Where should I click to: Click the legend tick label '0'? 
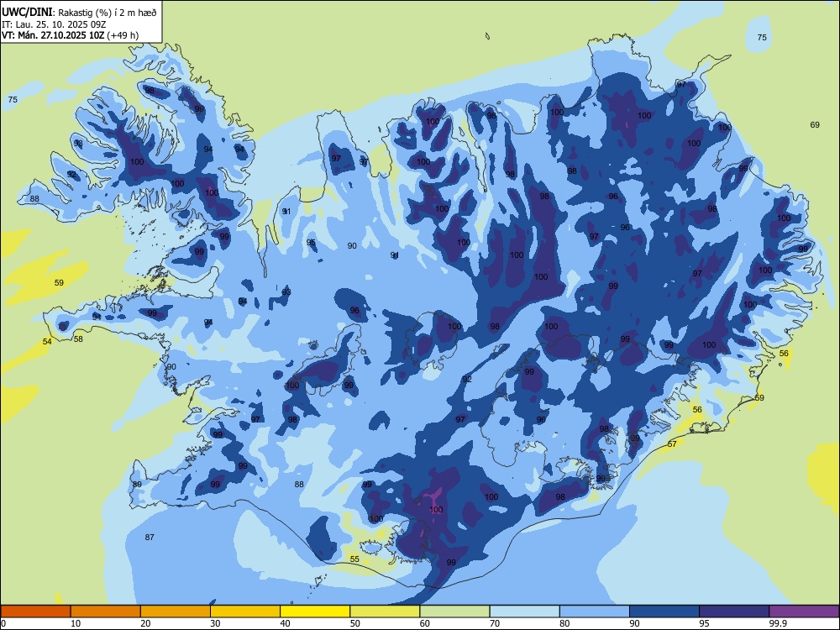pyautogui.click(x=3, y=623)
